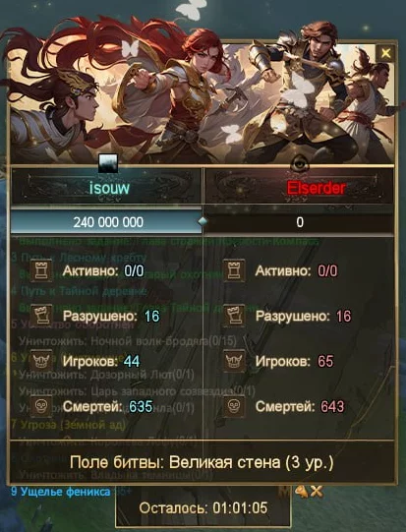
Task: Open quest 9 Ущелье феникса link
Action: pyautogui.click(x=61, y=492)
